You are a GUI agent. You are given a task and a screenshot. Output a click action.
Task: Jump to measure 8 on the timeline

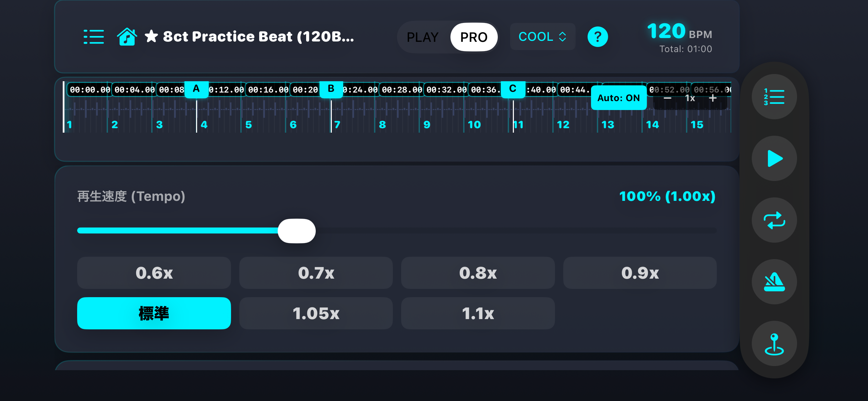pyautogui.click(x=382, y=124)
